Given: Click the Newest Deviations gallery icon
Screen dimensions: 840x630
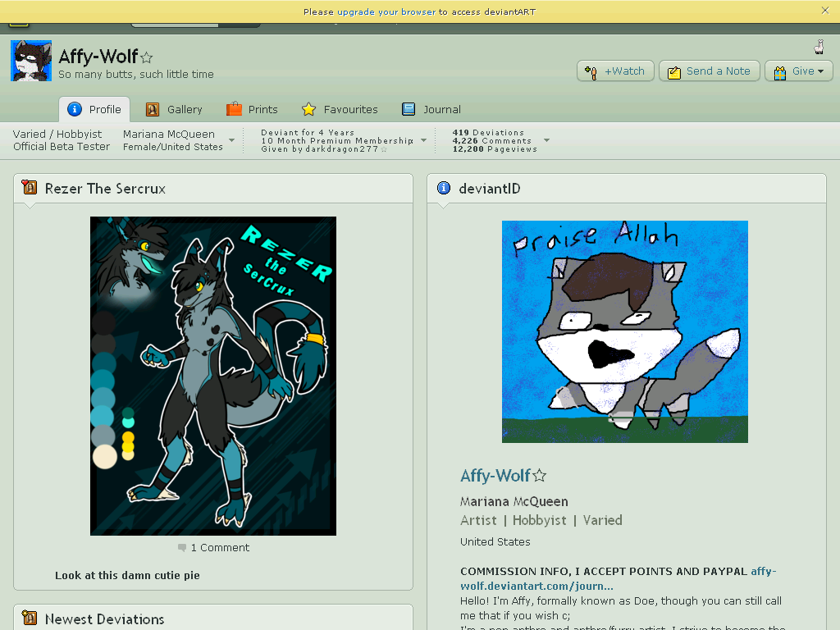Looking at the screenshot, I should click(30, 618).
